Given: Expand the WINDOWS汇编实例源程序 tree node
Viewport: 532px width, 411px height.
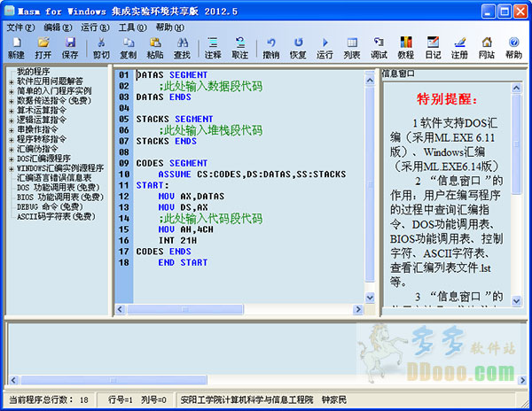Looking at the screenshot, I should coord(12,168).
